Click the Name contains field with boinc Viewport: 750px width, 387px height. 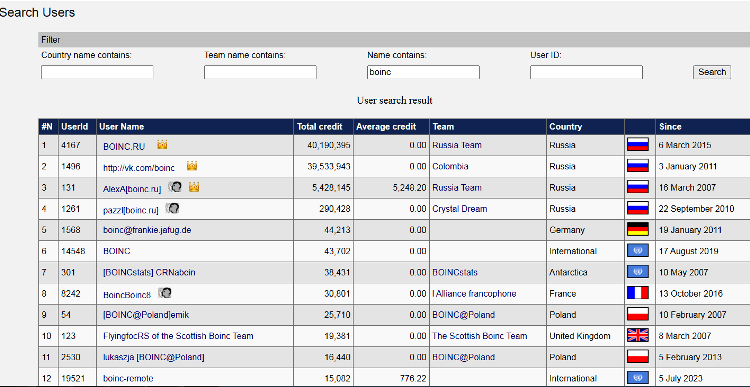click(423, 72)
